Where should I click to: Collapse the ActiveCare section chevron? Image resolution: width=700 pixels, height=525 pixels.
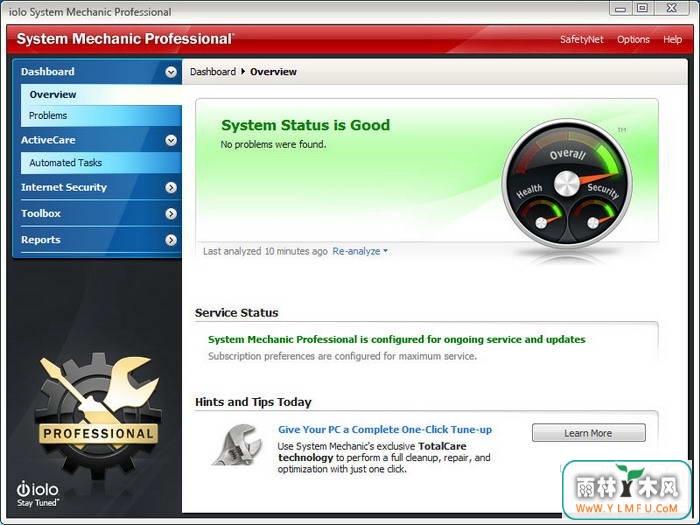[x=171, y=141]
